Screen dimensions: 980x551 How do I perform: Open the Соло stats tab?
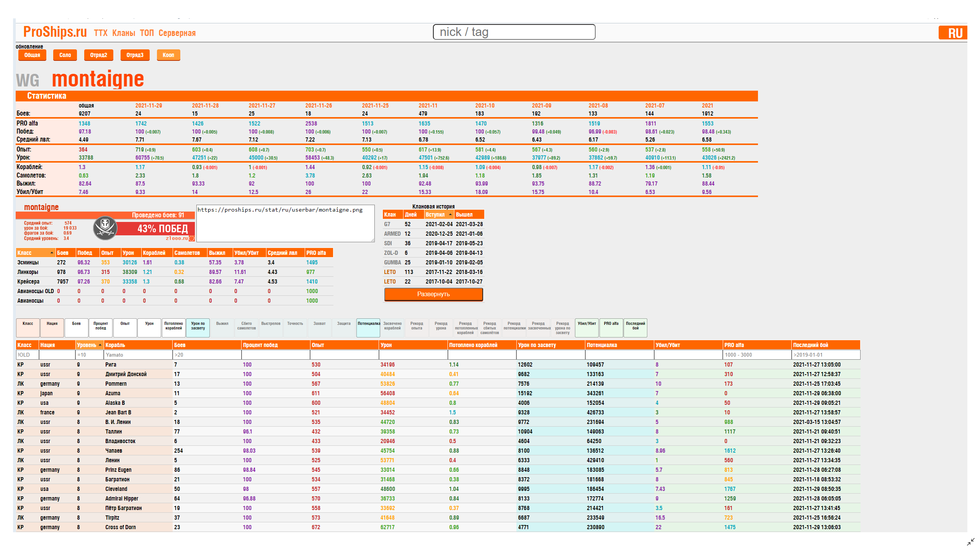tap(65, 55)
